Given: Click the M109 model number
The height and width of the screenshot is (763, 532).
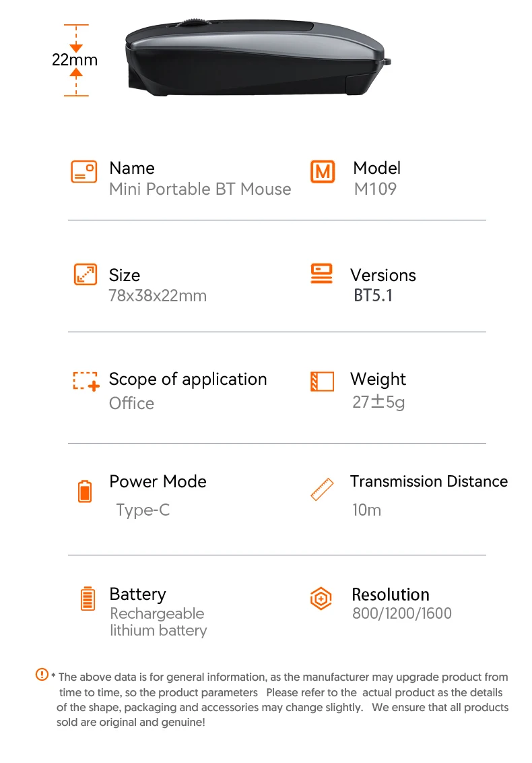Looking at the screenshot, I should [x=375, y=189].
